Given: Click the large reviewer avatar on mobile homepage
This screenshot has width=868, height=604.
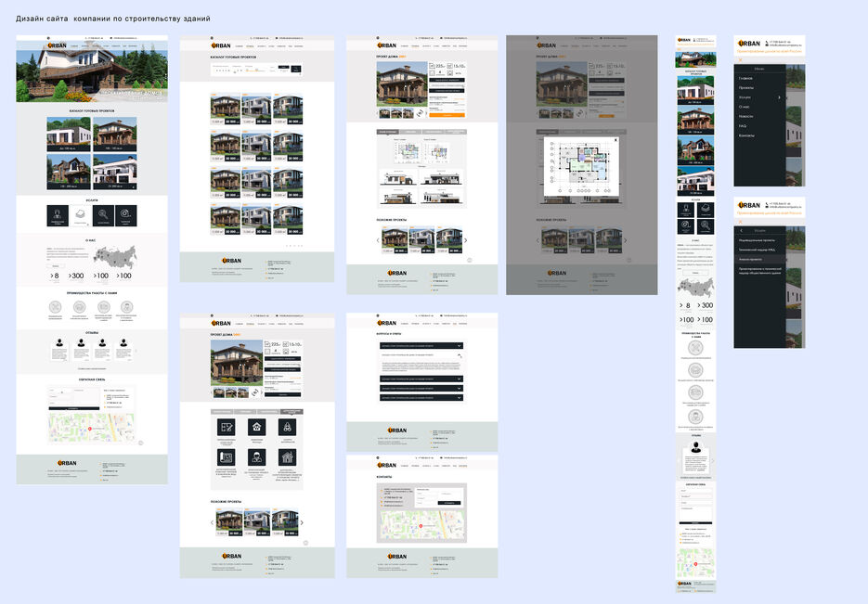Looking at the screenshot, I should pyautogui.click(x=696, y=447).
